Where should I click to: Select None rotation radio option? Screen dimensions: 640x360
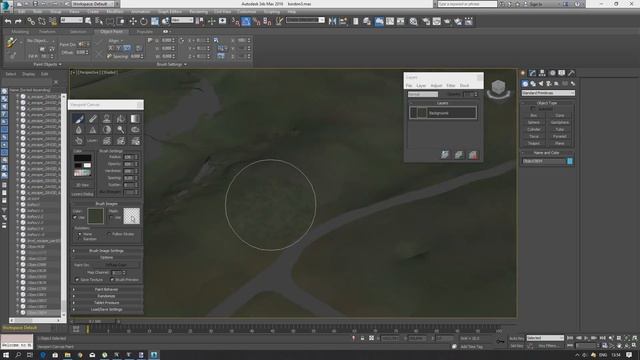pos(80,234)
